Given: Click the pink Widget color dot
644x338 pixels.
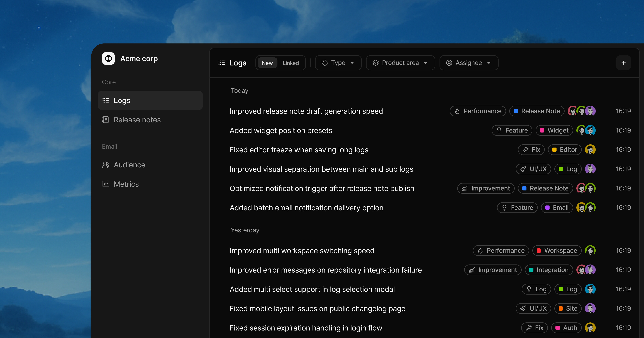Looking at the screenshot, I should tap(542, 130).
